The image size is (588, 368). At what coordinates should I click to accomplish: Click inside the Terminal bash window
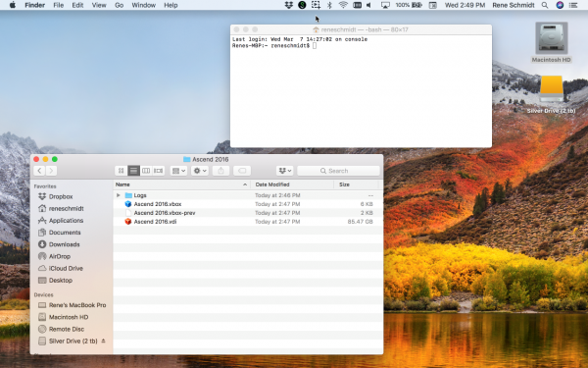tap(361, 91)
